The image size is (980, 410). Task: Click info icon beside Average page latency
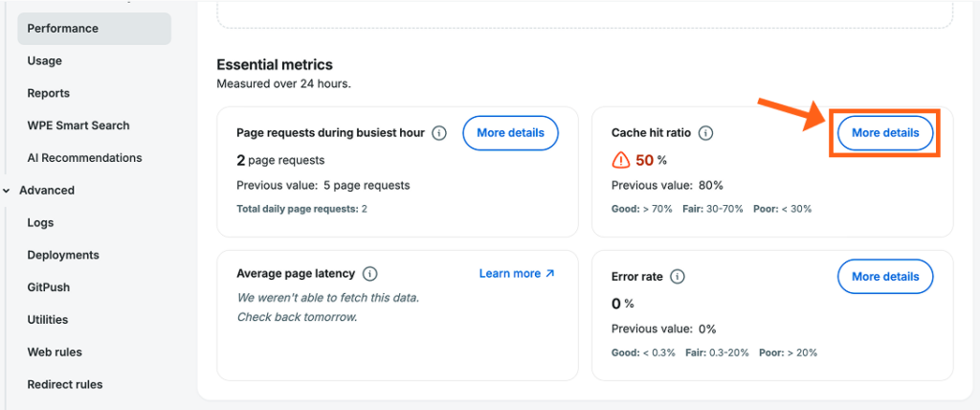point(370,274)
